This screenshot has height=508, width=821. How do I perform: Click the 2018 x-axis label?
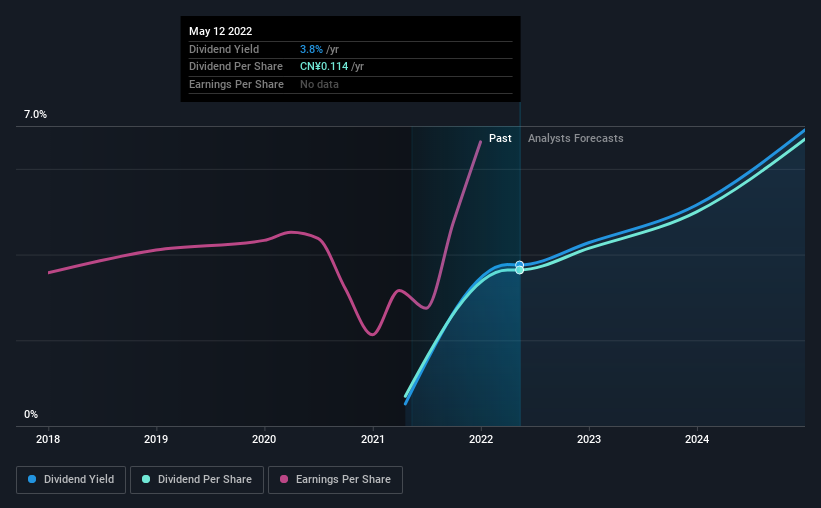click(x=48, y=439)
